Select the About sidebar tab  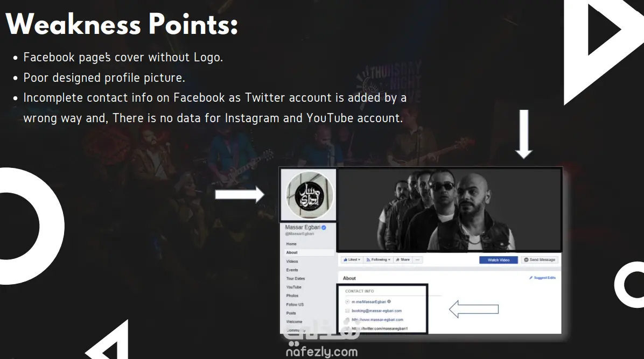point(292,252)
